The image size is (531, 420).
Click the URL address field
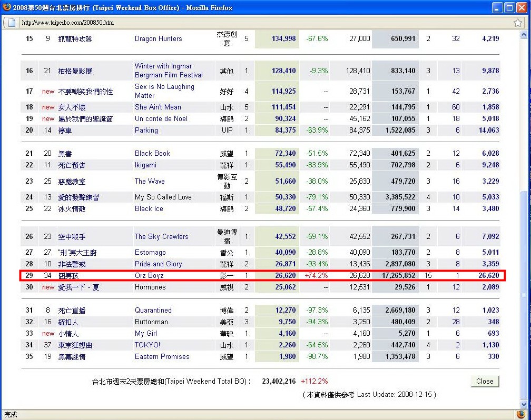(266, 23)
